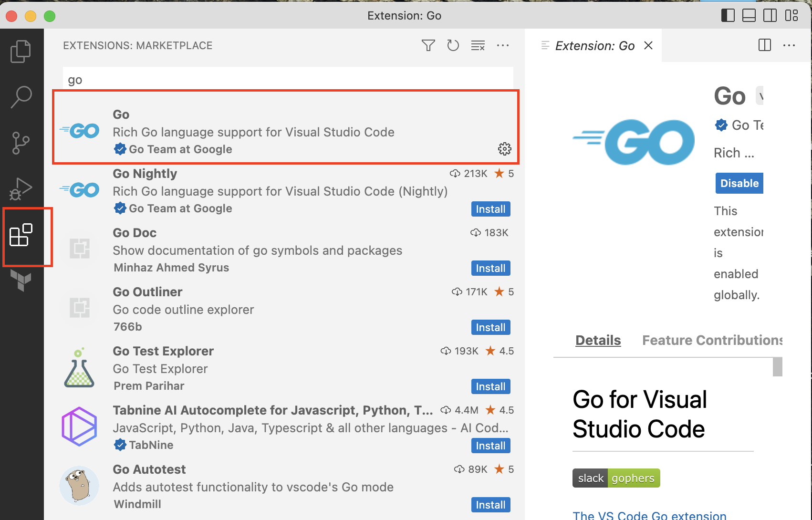Click the '766b' publisher text

pos(128,327)
